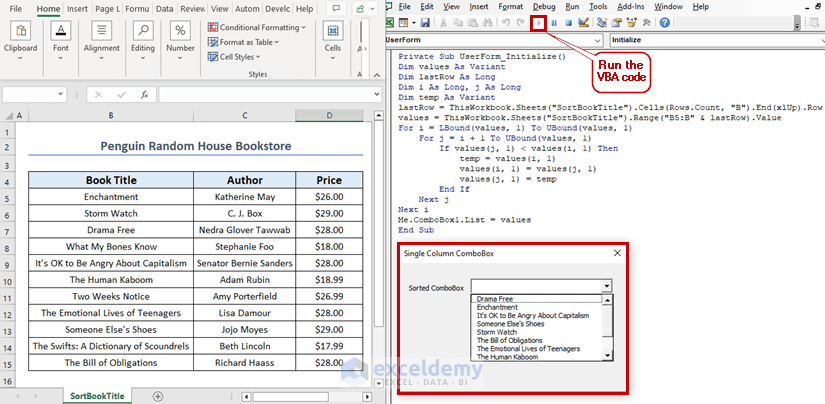Image resolution: width=825 pixels, height=404 pixels.
Task: Switch to the Excel Formulas ribbon tab
Action: tap(137, 9)
